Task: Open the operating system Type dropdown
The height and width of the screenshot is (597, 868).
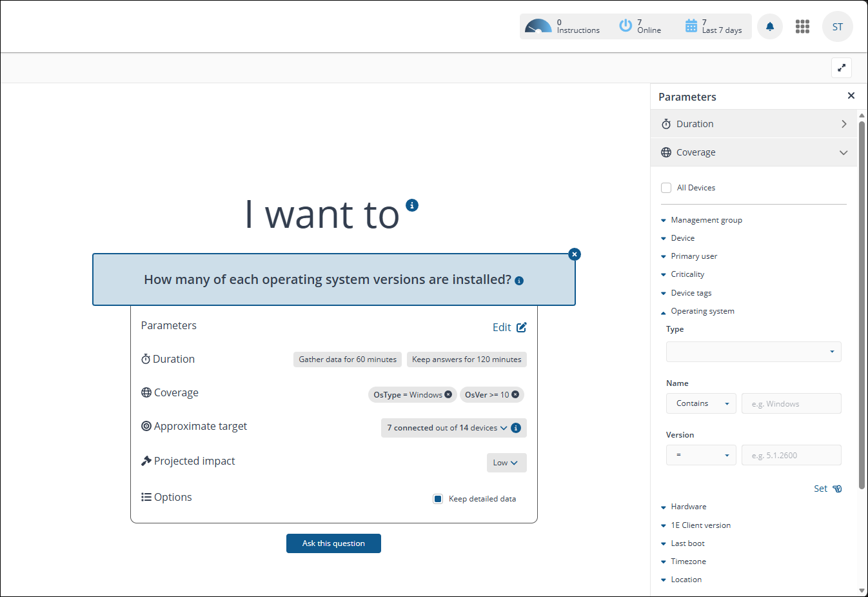Action: (x=753, y=352)
